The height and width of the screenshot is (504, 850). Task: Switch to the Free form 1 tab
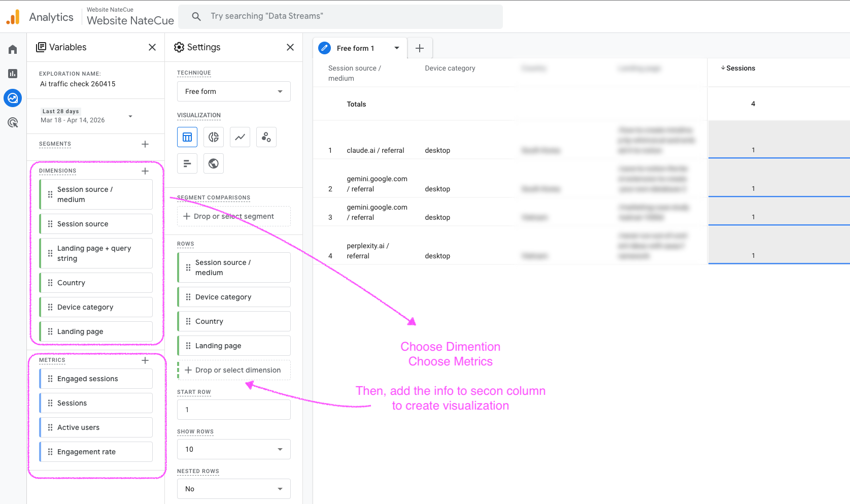(x=355, y=48)
